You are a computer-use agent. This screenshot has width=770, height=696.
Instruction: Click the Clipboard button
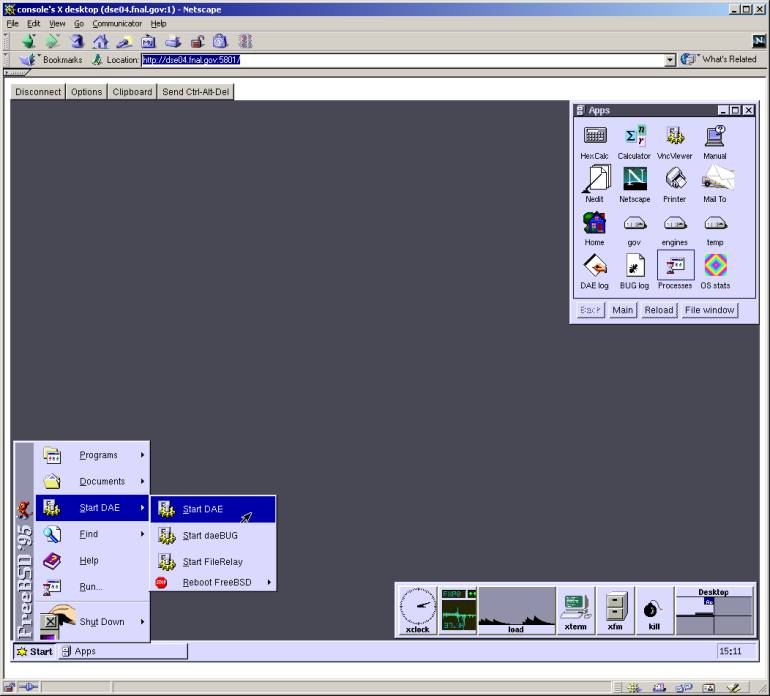132,92
